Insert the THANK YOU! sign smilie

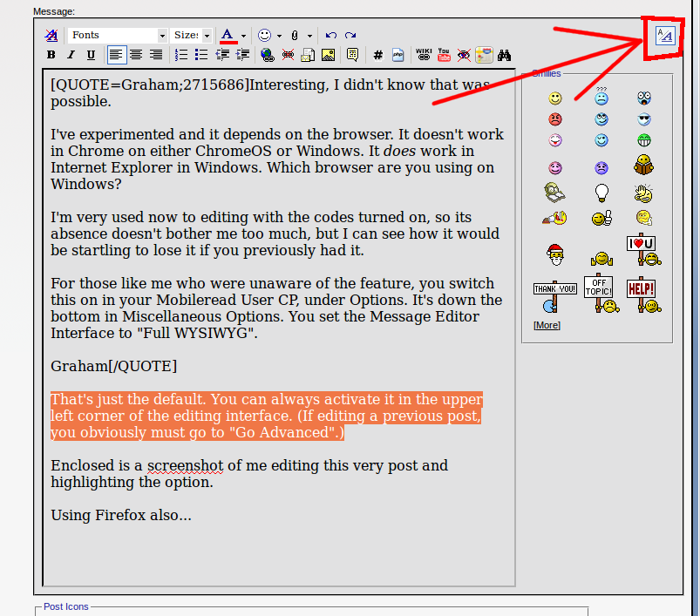555,296
